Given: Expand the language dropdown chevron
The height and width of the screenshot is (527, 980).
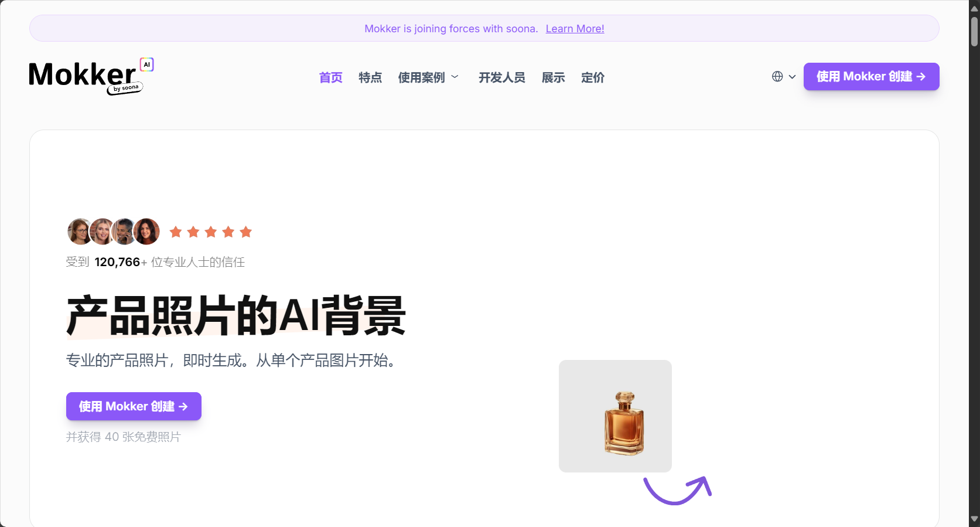Looking at the screenshot, I should [792, 77].
